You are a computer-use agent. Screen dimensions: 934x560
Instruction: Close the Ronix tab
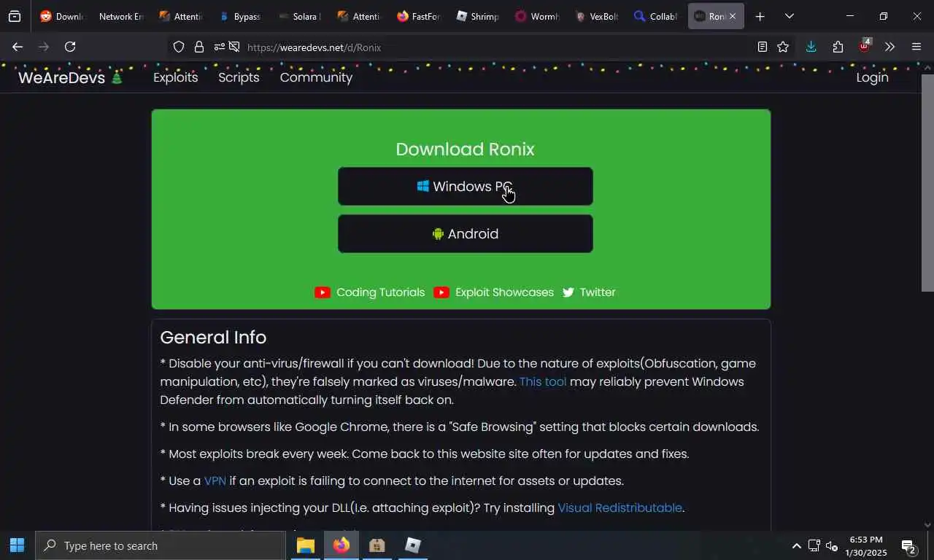point(733,16)
